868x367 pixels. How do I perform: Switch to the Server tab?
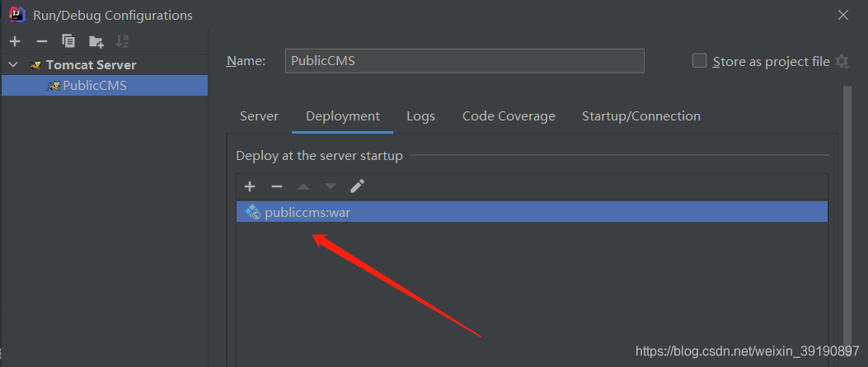click(x=259, y=116)
